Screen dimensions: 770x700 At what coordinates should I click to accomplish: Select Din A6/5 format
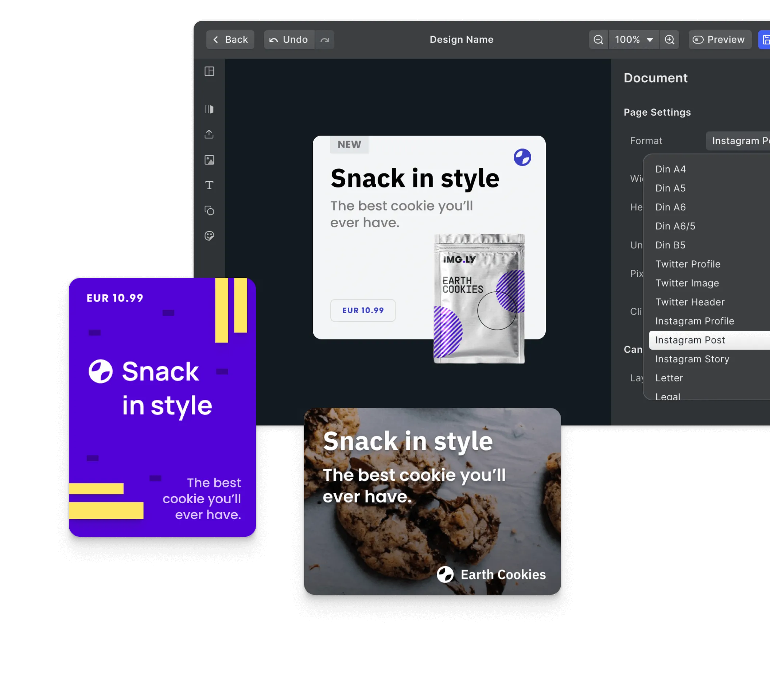(x=709, y=226)
